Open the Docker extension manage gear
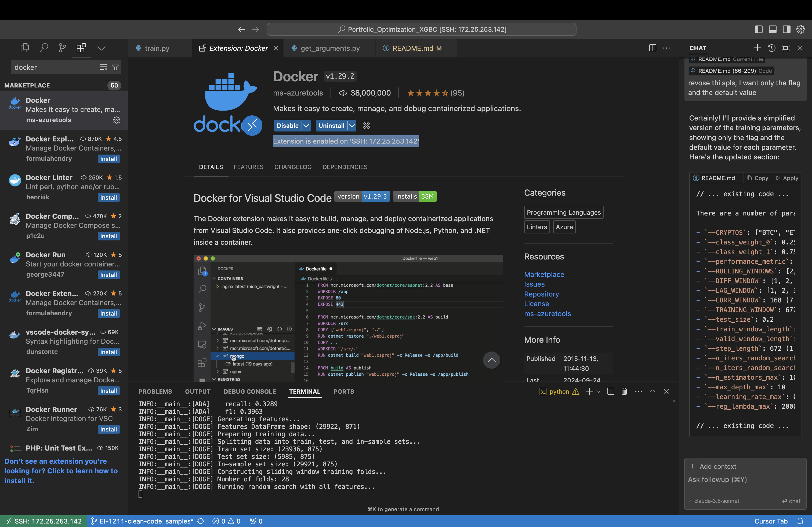 click(x=116, y=120)
